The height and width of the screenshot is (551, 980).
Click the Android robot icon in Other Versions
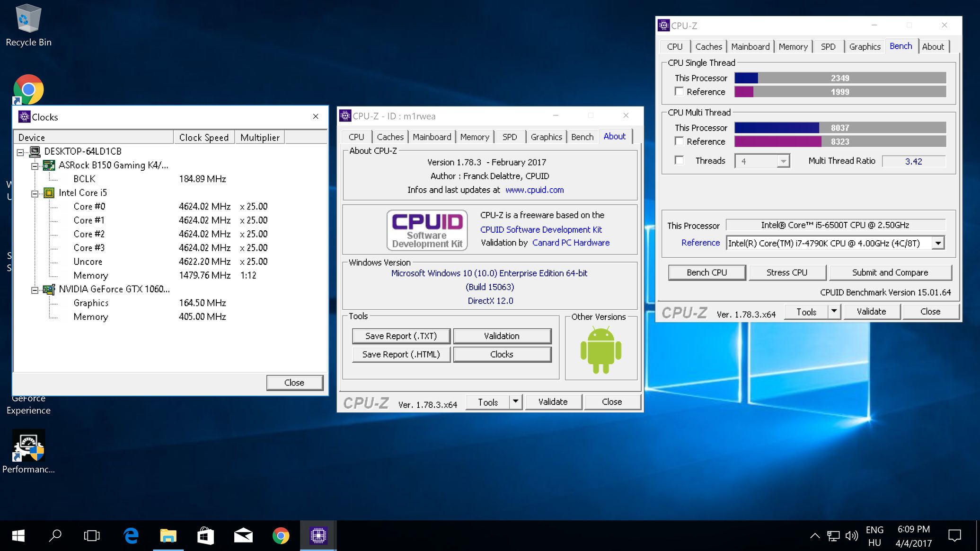(x=601, y=350)
